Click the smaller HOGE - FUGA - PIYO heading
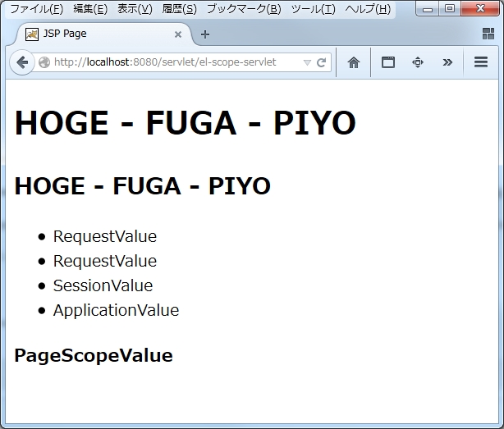The height and width of the screenshot is (429, 504). pyautogui.click(x=142, y=186)
